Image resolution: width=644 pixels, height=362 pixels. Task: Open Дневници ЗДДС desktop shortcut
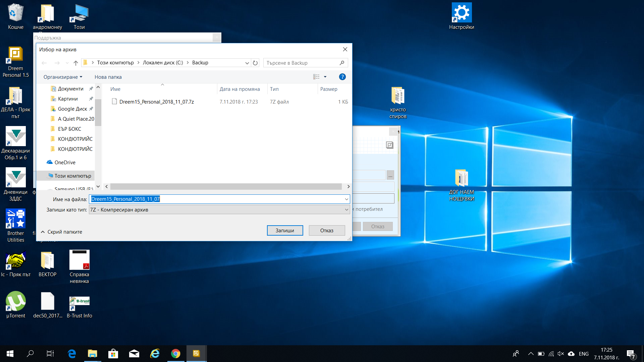(x=16, y=185)
